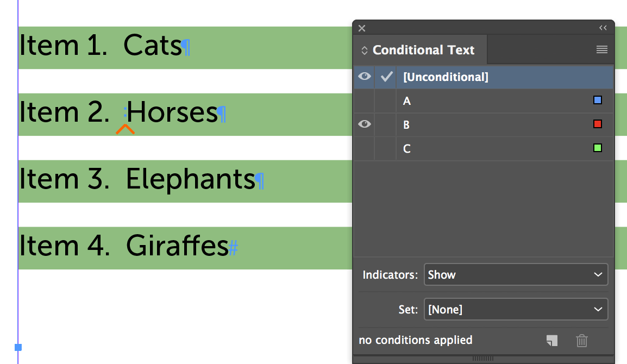The image size is (627, 364).
Task: Click the green swatch of condition C
Action: click(x=598, y=148)
